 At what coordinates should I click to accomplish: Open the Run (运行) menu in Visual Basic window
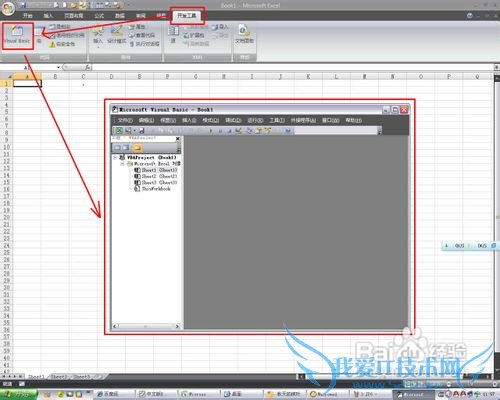255,120
